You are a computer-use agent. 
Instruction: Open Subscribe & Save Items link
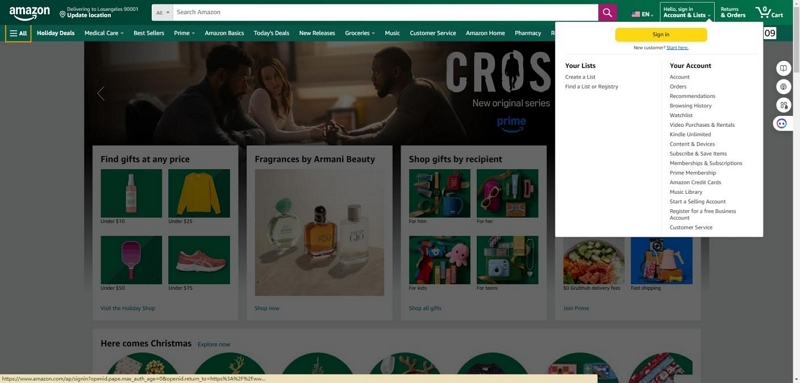coord(698,154)
